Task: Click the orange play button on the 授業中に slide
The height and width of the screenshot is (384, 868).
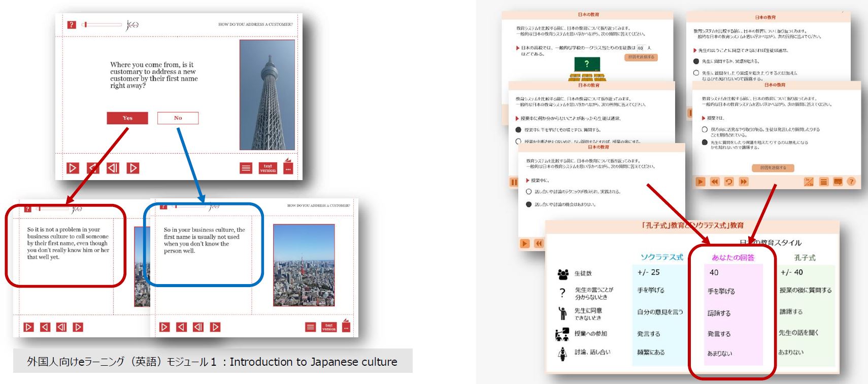Action: 525,243
